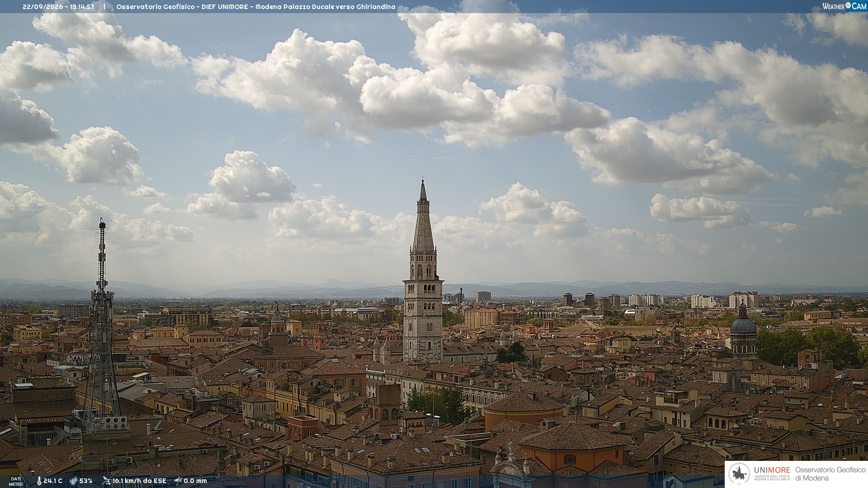Screen dimensions: 868x488
Task: Click the thermometer temperature icon
Action: [39, 481]
